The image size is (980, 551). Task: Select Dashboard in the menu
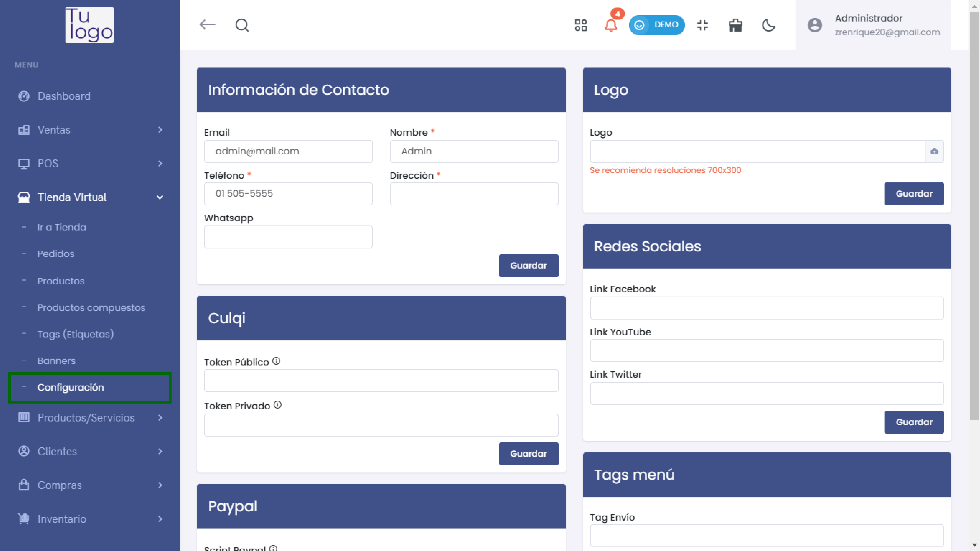point(64,96)
